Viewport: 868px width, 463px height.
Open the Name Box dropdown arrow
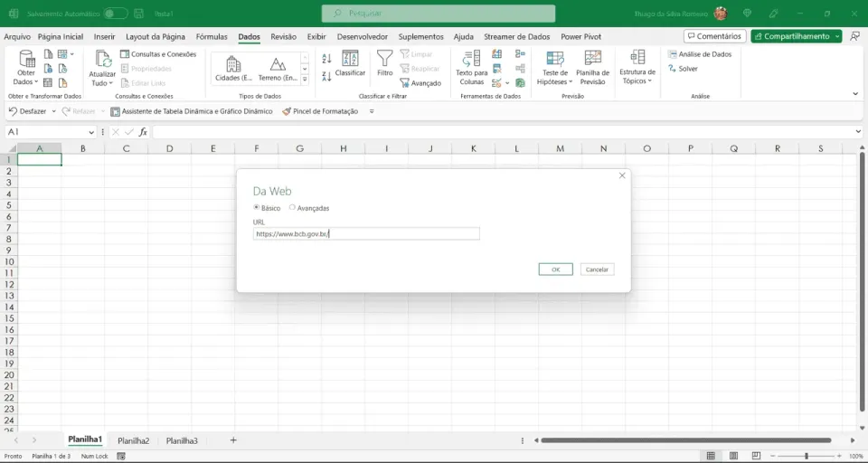point(91,132)
